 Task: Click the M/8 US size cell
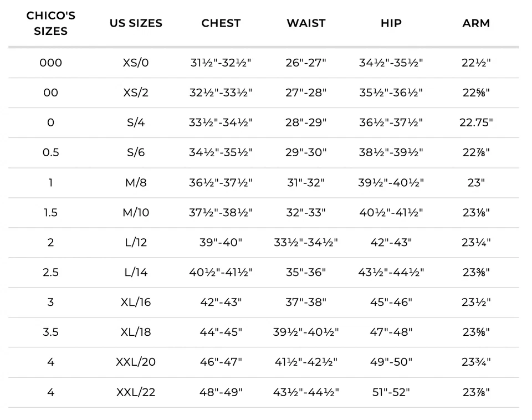[136, 182]
